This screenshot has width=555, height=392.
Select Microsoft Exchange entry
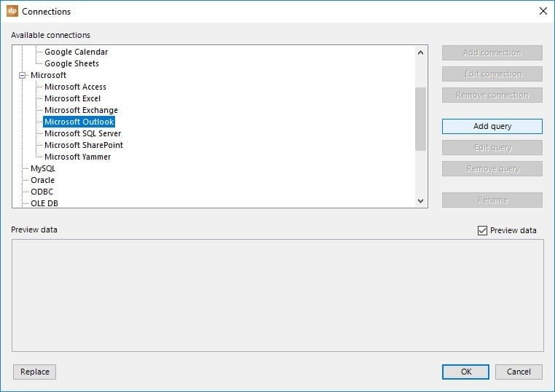(81, 110)
